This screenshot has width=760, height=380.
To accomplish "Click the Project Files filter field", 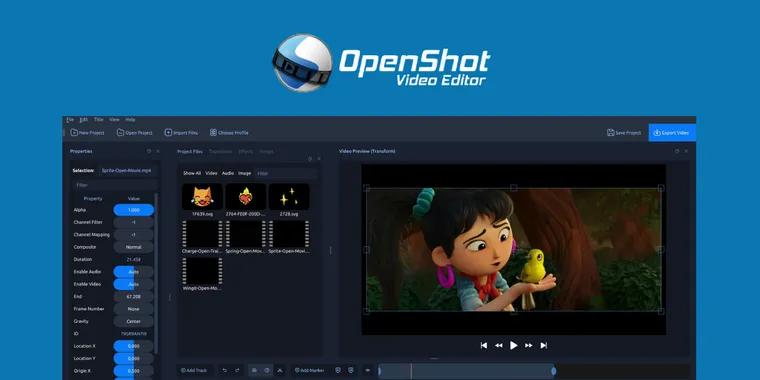I will click(286, 173).
